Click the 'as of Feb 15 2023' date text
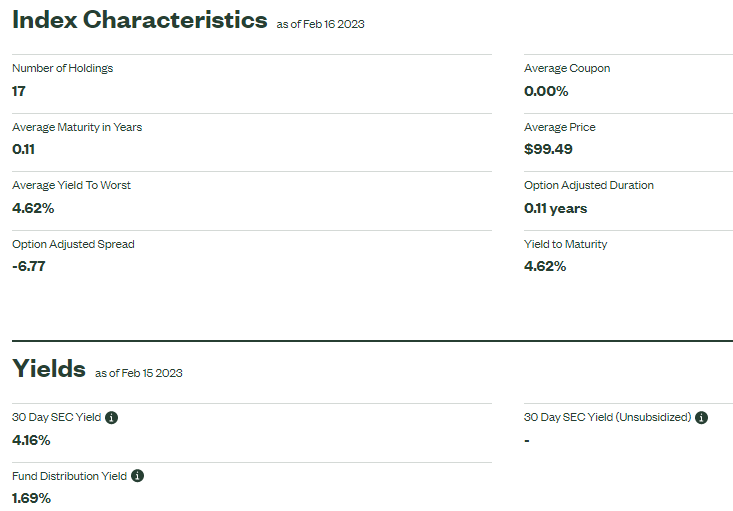Image resolution: width=733 pixels, height=511 pixels. click(139, 373)
